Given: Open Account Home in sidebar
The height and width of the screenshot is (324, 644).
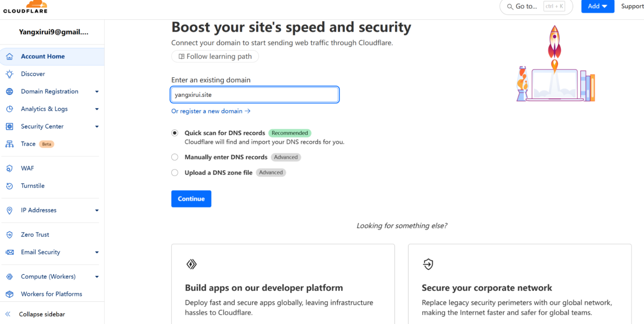Looking at the screenshot, I should coord(52,56).
